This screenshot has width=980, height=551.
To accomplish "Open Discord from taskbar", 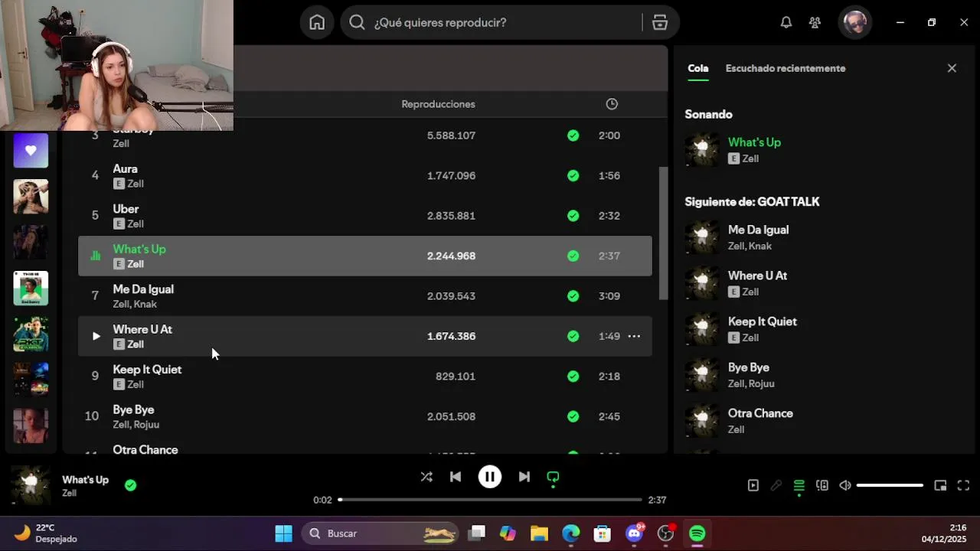I will tap(634, 533).
